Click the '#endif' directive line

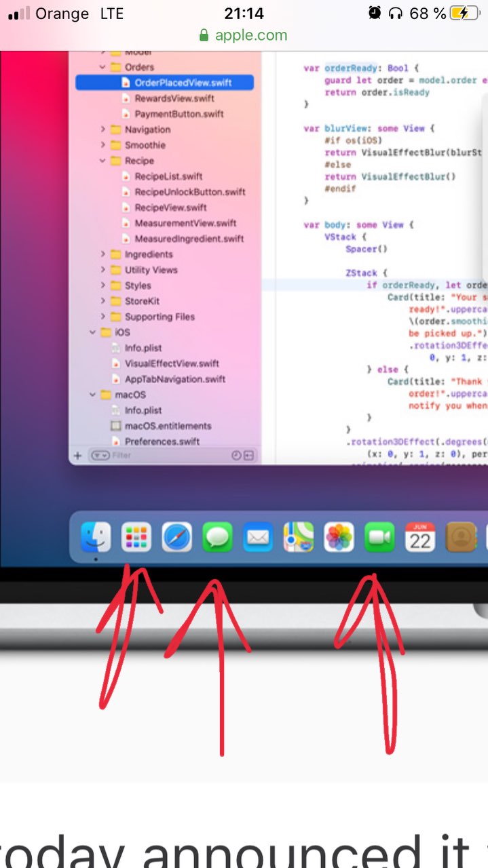point(340,189)
